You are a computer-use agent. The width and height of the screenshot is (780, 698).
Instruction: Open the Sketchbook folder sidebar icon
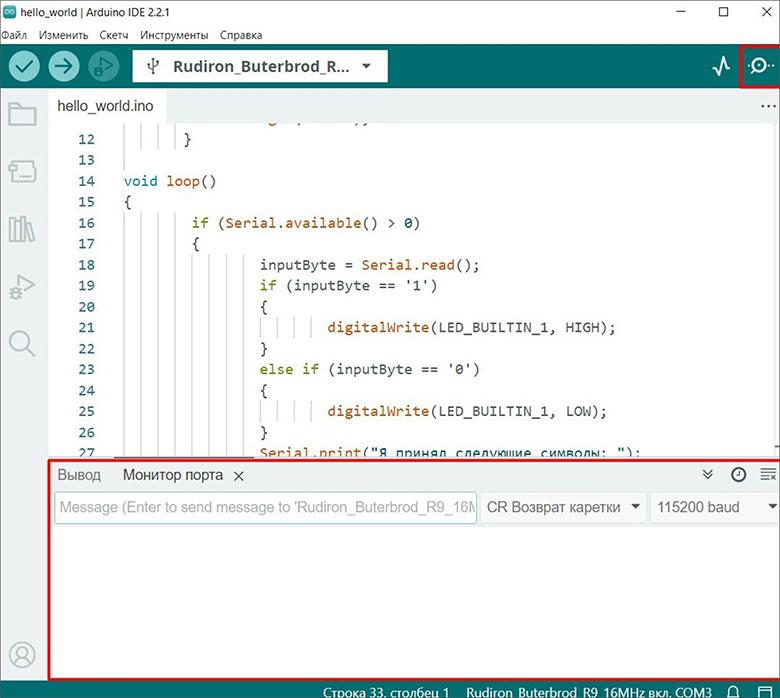pyautogui.click(x=22, y=114)
